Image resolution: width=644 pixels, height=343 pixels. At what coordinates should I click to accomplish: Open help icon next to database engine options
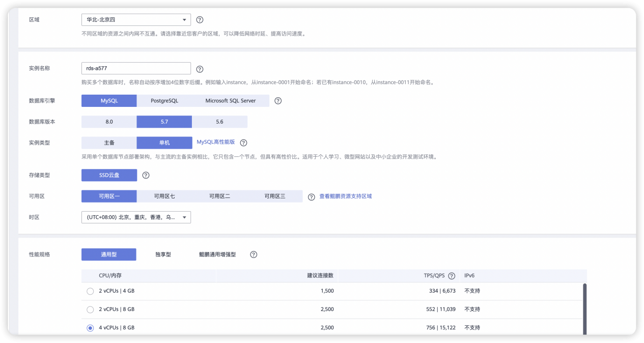[x=278, y=101]
